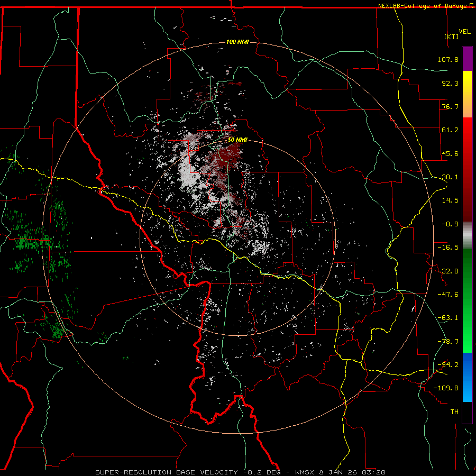Image resolution: width=476 pixels, height=476 pixels.
Task: Click the -78.7 velocity scale value
Action: pyautogui.click(x=448, y=342)
